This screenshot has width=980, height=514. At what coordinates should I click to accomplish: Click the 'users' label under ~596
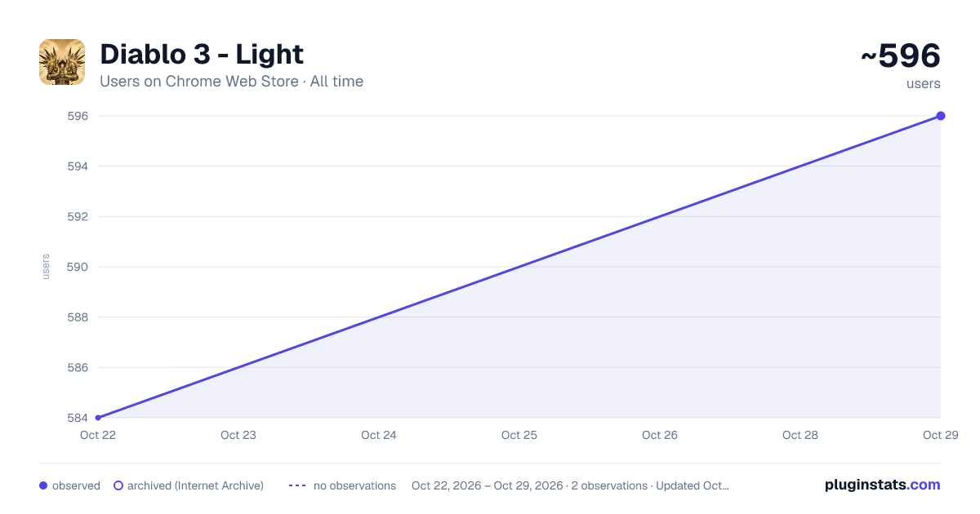[924, 83]
